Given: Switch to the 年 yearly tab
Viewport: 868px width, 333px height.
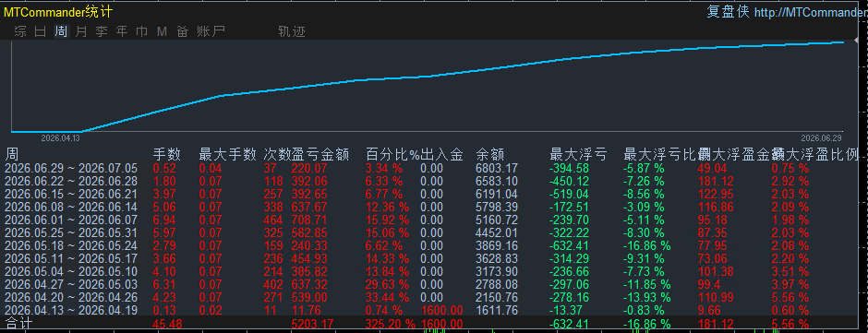Looking at the screenshot, I should click(x=122, y=31).
